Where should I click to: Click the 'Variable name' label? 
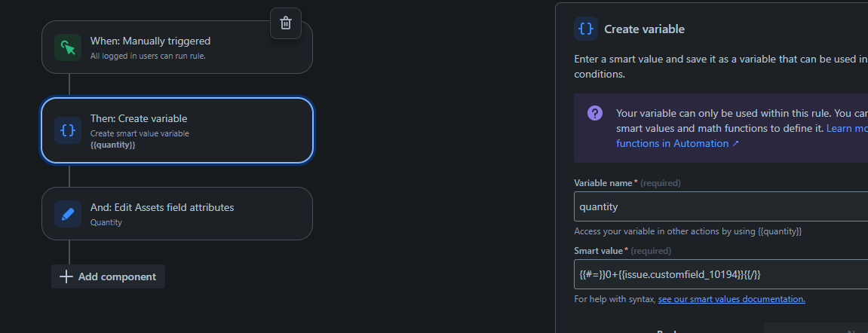tap(603, 183)
